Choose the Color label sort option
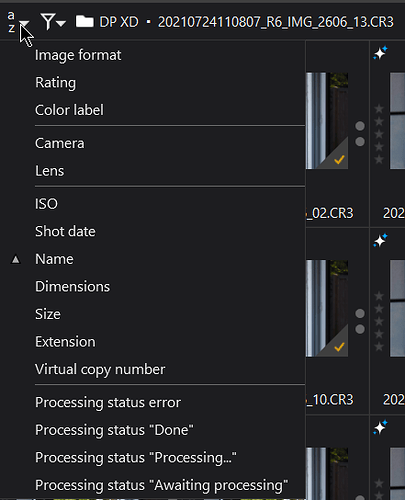Viewport: 405px width, 500px height. coord(69,110)
